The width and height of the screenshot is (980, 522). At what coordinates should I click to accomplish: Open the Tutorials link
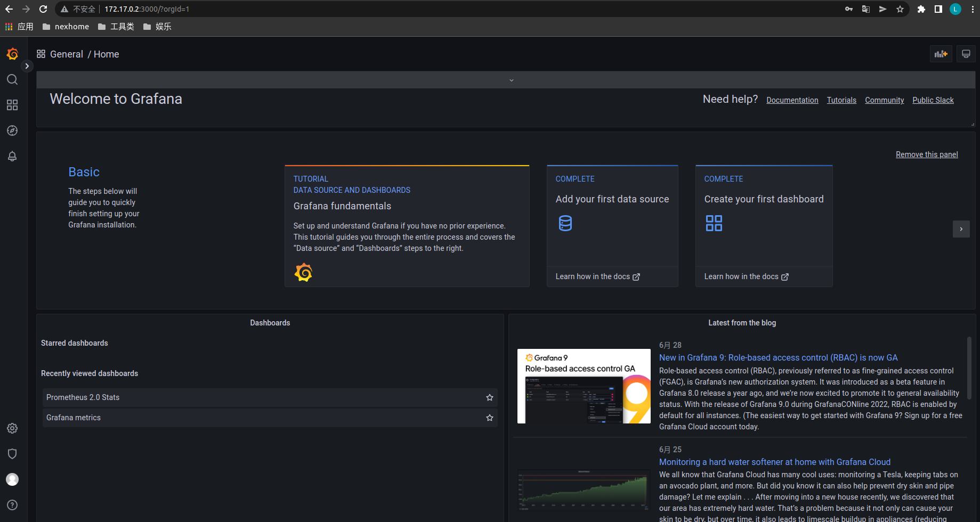tap(841, 100)
